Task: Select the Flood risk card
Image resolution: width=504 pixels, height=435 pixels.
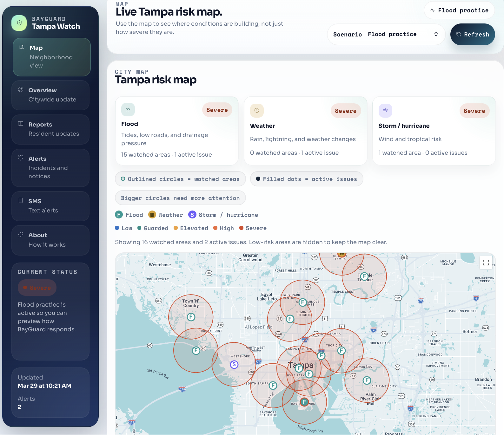Action: coord(177,131)
